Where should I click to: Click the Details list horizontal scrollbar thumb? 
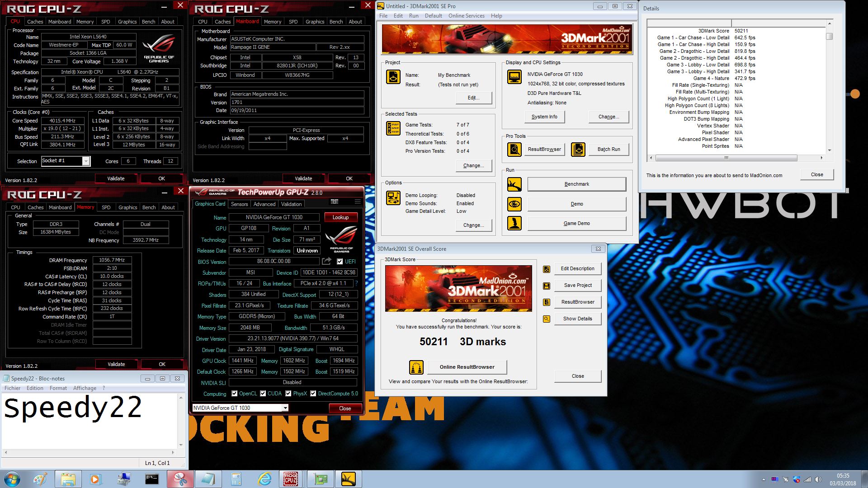pyautogui.click(x=726, y=158)
